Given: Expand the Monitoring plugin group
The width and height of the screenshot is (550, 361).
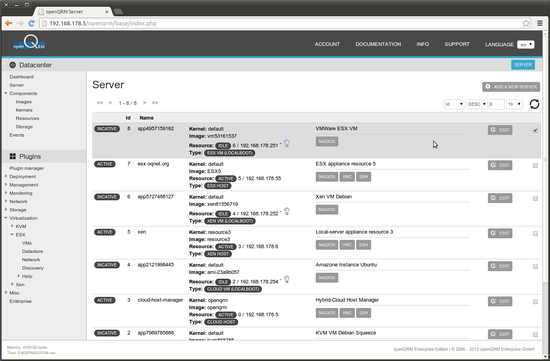Looking at the screenshot, I should pyautogui.click(x=6, y=193).
